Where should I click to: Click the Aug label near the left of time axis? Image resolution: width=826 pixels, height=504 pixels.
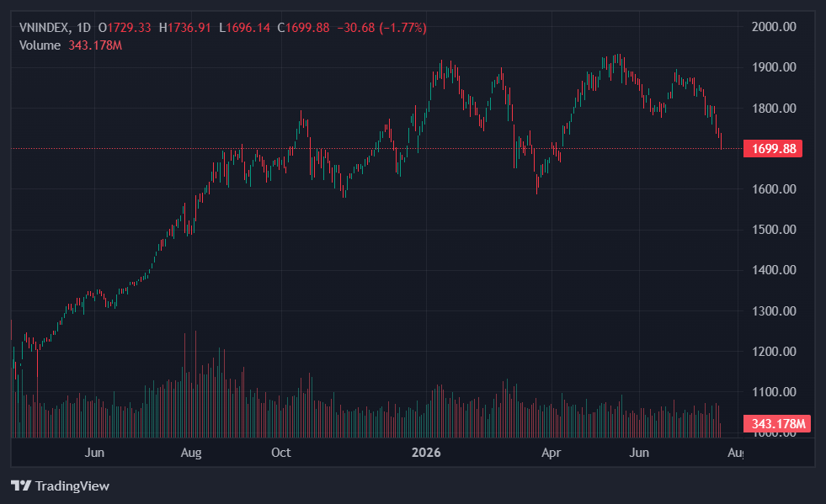click(x=190, y=453)
